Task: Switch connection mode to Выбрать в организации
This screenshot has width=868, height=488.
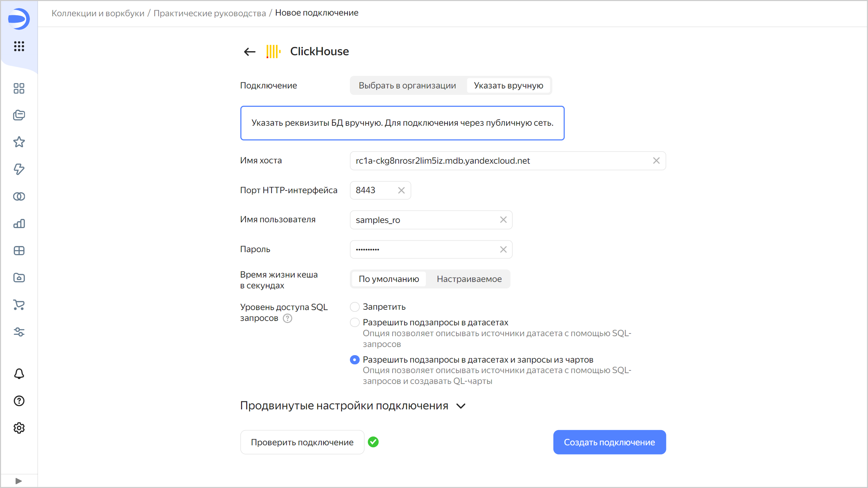Action: click(x=407, y=85)
